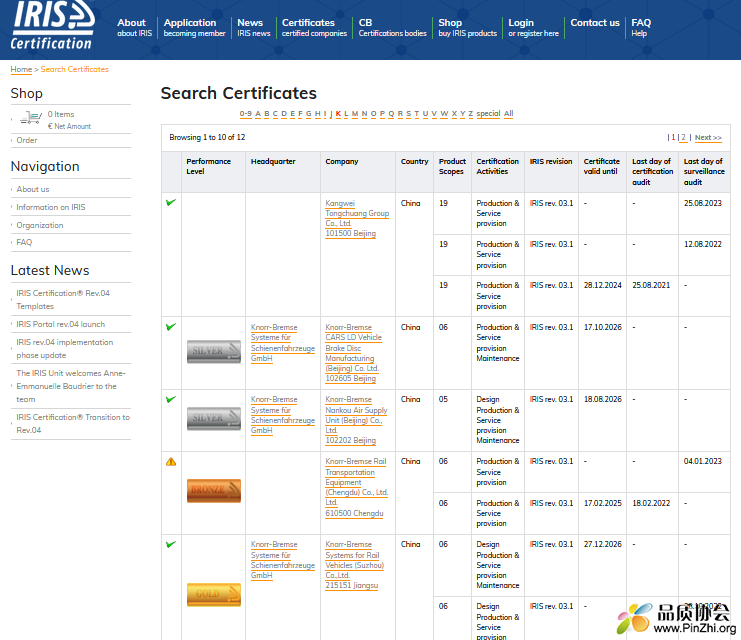This screenshot has height=640, width=741.
Task: Read Anne-Emmanuelle Baudrier welcome news
Action: 71,386
